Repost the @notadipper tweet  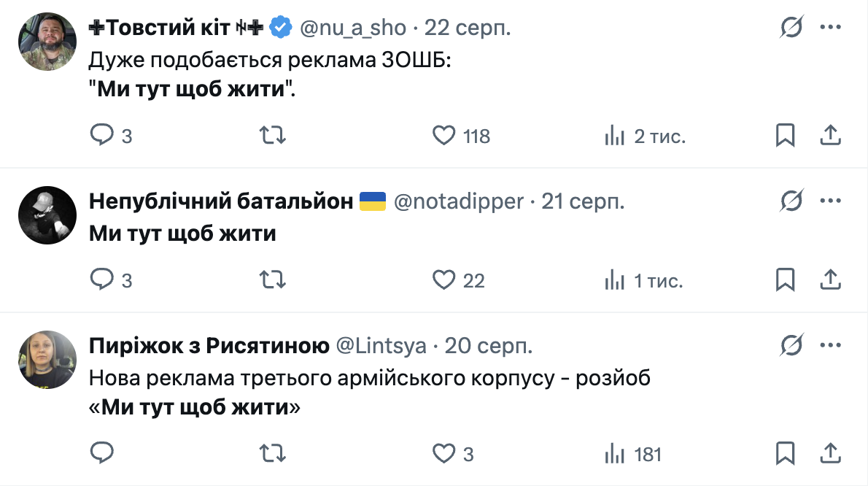[273, 279]
